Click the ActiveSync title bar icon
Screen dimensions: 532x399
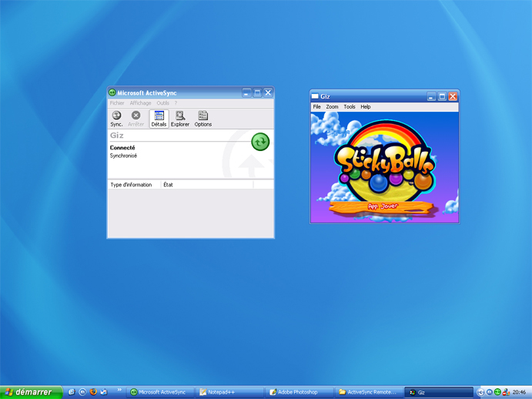pyautogui.click(x=112, y=92)
